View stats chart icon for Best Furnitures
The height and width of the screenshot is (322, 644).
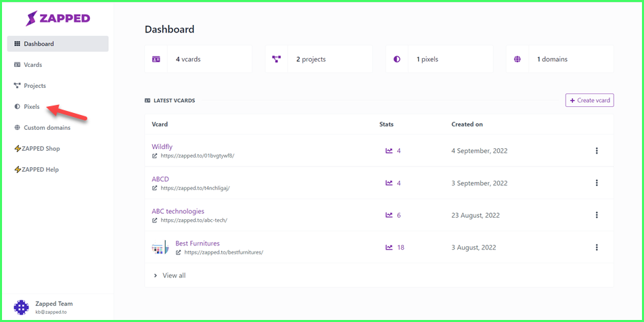coord(389,248)
